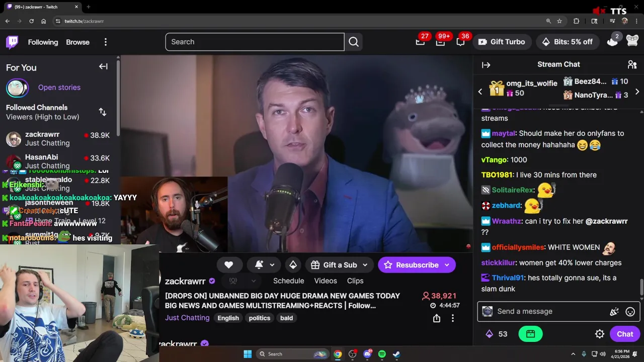Reload the page in Chrome

pos(31,21)
